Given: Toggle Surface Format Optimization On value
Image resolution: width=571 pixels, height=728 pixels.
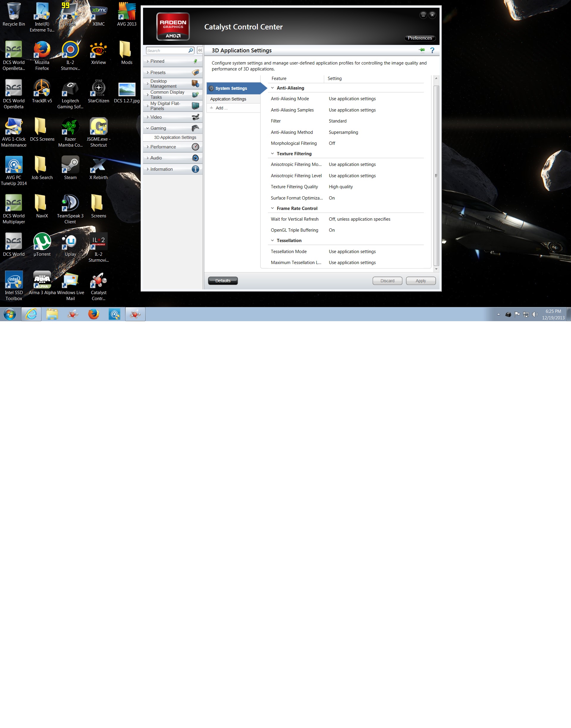Looking at the screenshot, I should click(x=332, y=198).
